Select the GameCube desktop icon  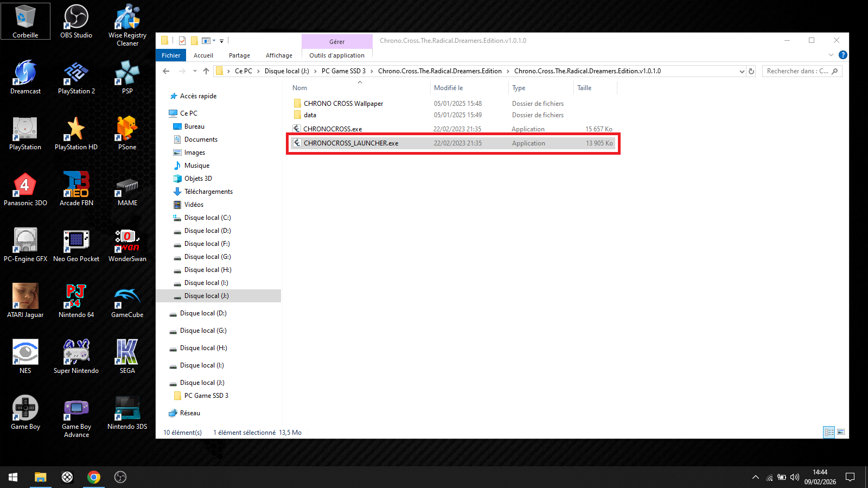pos(127,301)
